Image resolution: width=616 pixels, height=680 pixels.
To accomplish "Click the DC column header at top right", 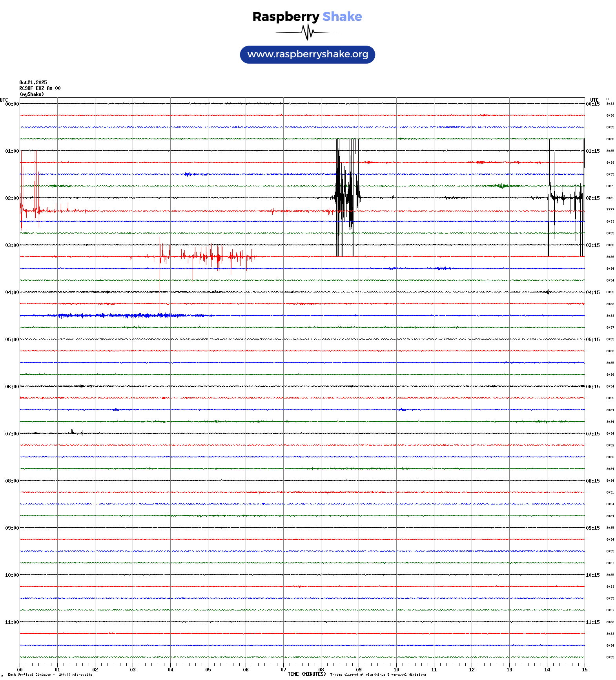I will 608,99.
